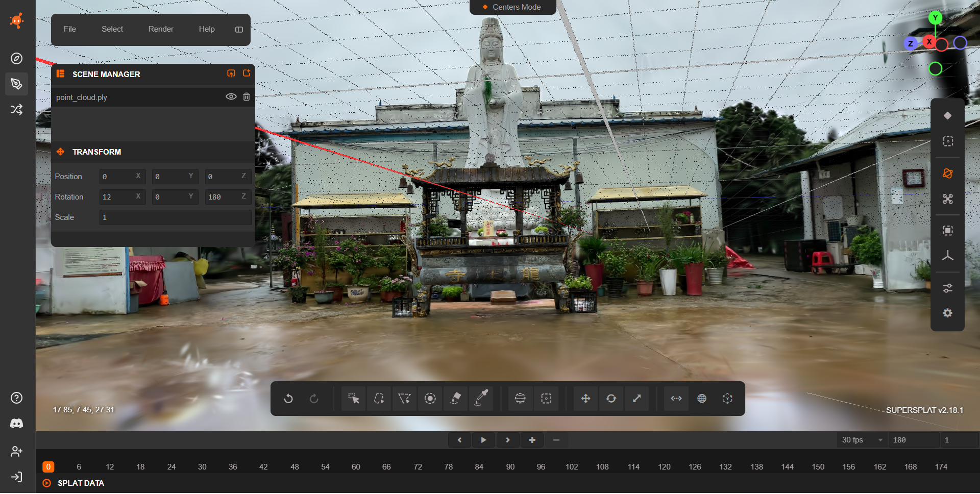Click the frame selection icon in right toolbar
Viewport: 980px width, 494px height.
[x=948, y=141]
